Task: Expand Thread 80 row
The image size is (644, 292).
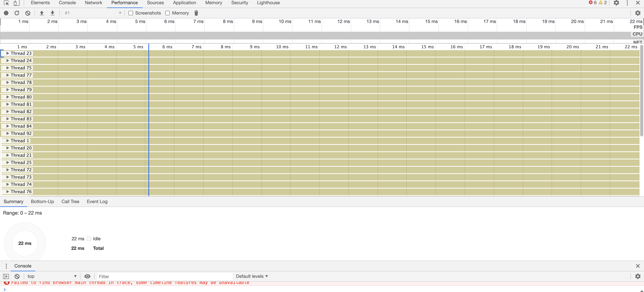Action: [7, 97]
